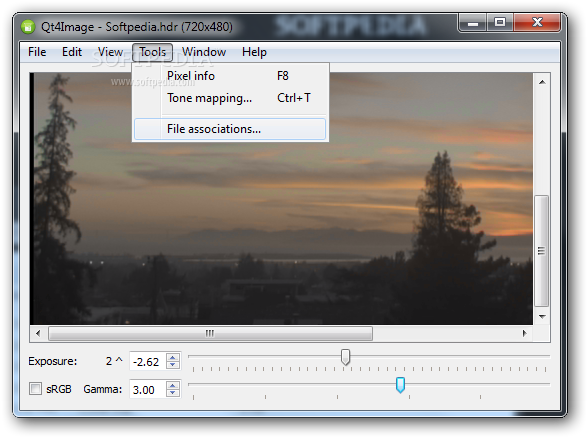Increase Exposure with up stepper arrow
Viewport: 588px width, 438px height.
[172, 357]
